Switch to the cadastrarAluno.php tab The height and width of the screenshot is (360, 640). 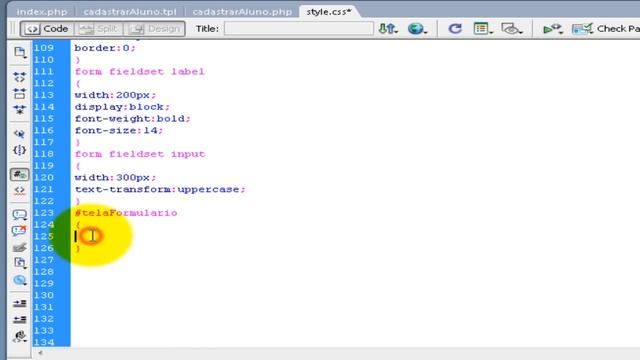point(242,12)
